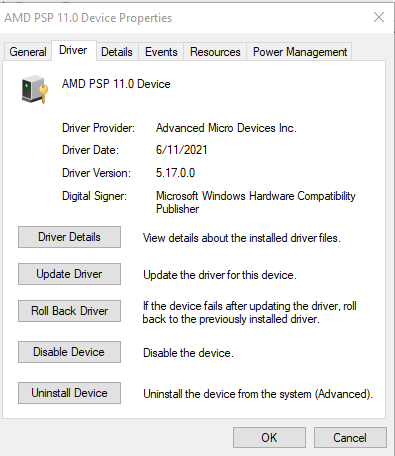
Task: Click the Update Driver button
Action: pos(69,274)
